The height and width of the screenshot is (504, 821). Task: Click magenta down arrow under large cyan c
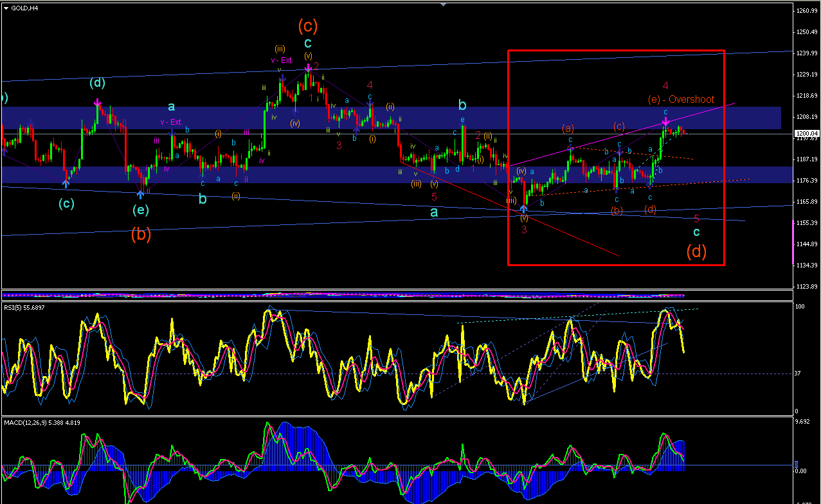309,67
